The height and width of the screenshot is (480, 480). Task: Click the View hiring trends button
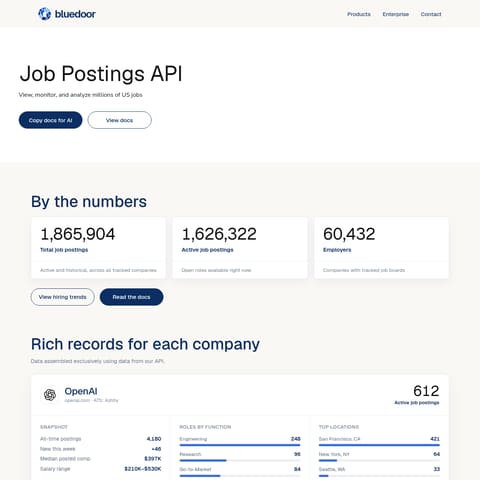[x=62, y=297]
